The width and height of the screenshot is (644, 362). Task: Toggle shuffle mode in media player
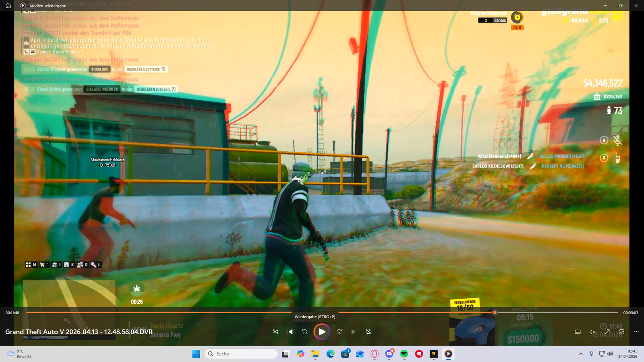click(x=275, y=332)
